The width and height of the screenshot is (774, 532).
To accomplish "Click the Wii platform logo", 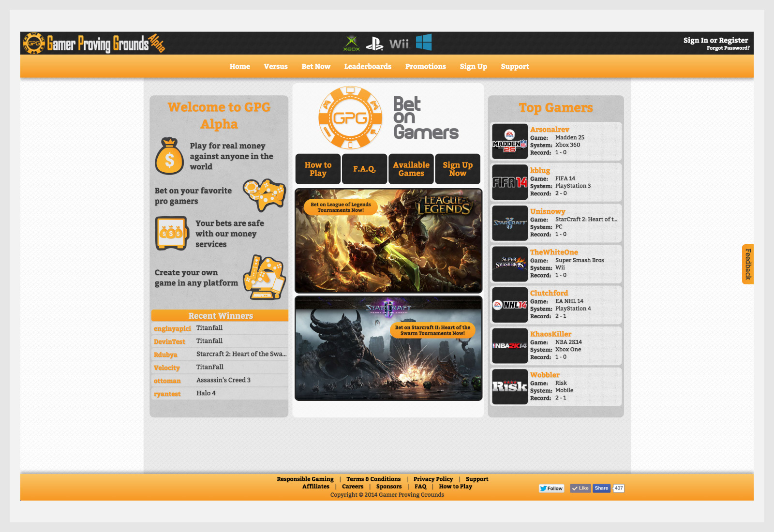I will point(399,44).
